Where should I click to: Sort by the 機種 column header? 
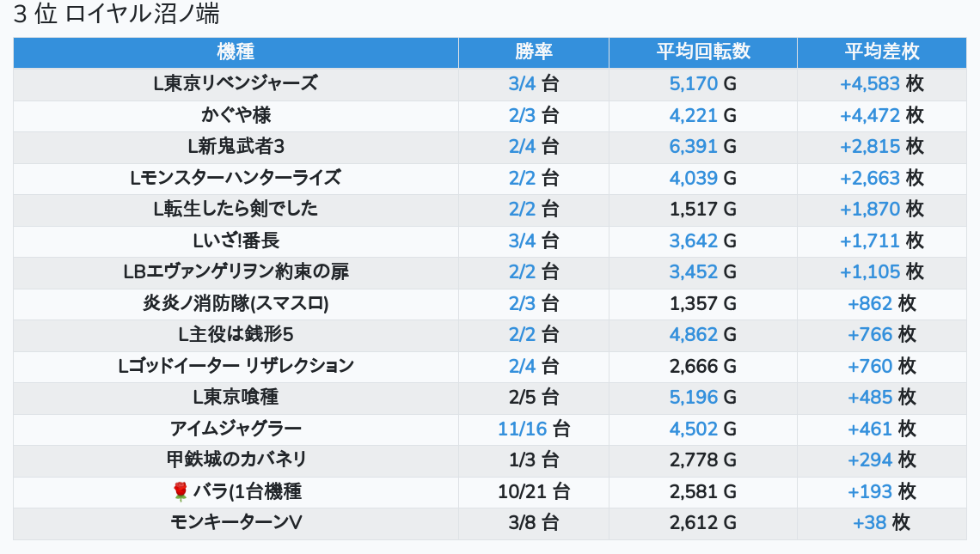[236, 52]
